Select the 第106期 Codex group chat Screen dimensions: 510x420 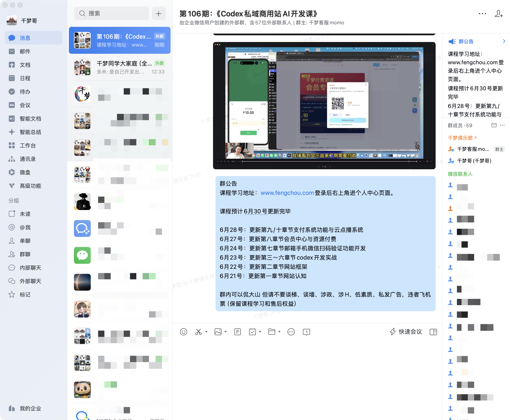tap(120, 40)
